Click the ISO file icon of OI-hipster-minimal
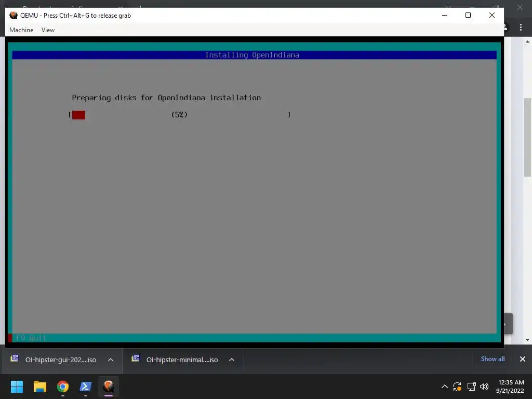 [136, 358]
